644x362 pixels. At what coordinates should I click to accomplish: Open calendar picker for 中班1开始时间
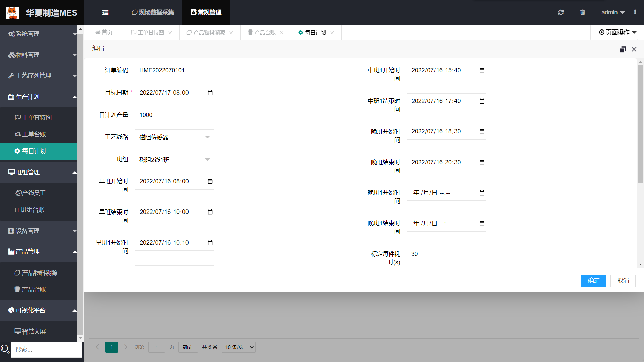[x=482, y=71]
